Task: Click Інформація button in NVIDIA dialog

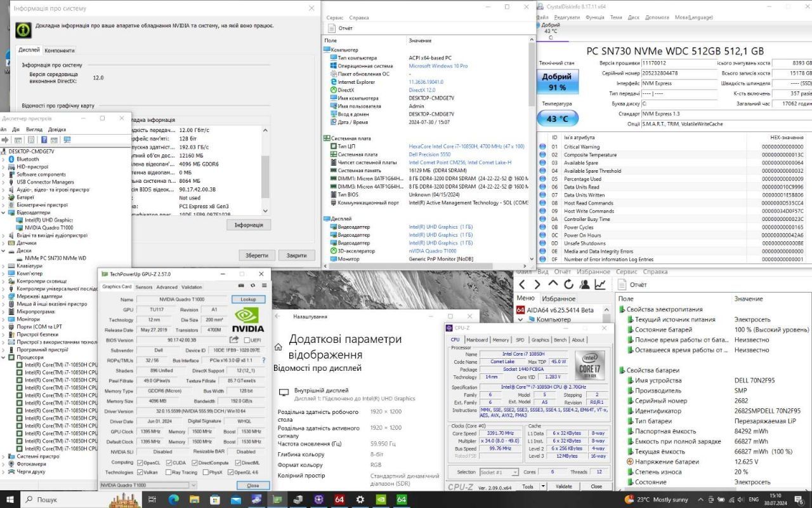Action: pyautogui.click(x=249, y=225)
